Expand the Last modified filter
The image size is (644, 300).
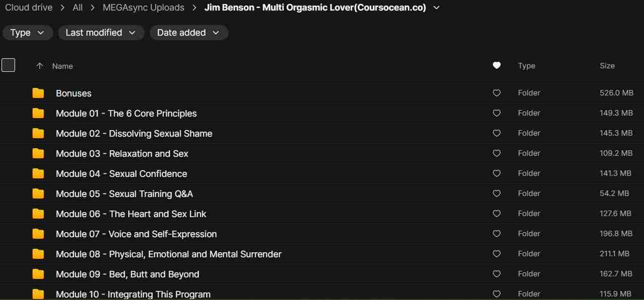(x=101, y=33)
